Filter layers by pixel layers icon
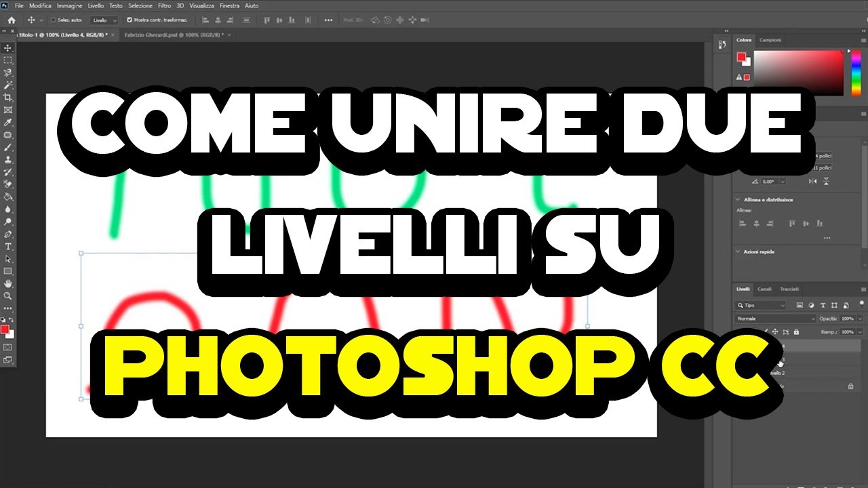This screenshot has width=868, height=488. click(800, 305)
